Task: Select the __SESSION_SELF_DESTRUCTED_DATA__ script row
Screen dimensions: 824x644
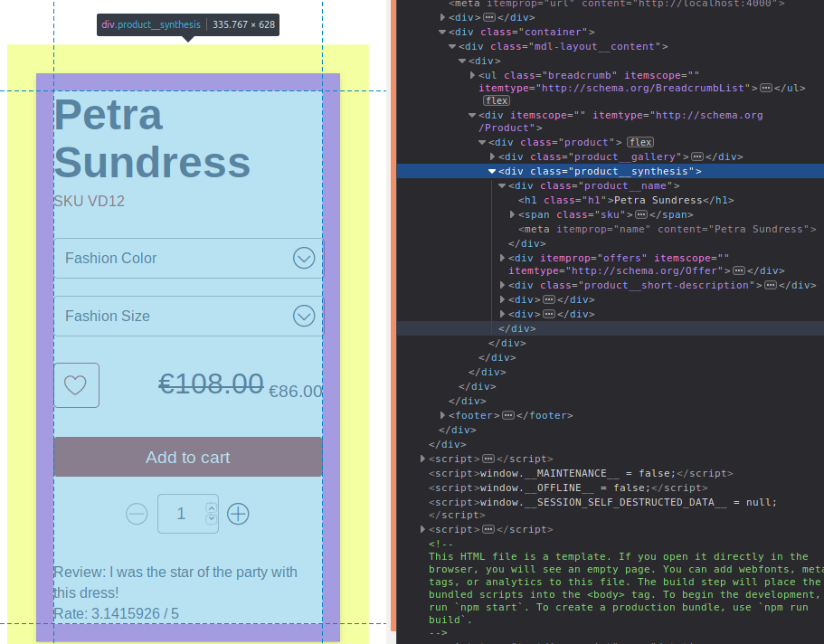Action: pos(602,508)
